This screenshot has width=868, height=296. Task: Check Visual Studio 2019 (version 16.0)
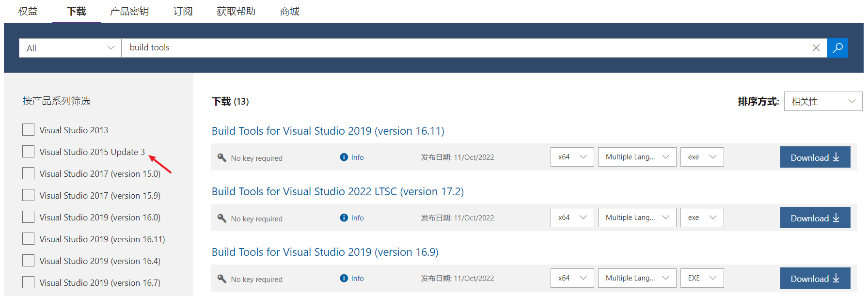[29, 217]
